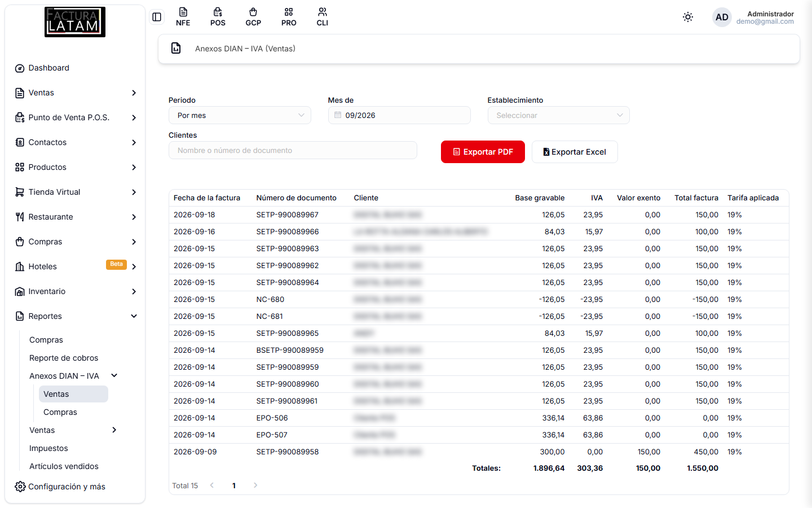Click the Ventas document icon in sidebar
Screen dimensions: 812x508
pyautogui.click(x=20, y=93)
